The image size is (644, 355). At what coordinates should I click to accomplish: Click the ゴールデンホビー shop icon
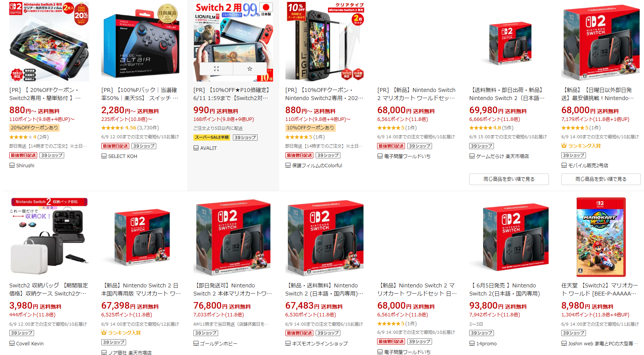196,343
